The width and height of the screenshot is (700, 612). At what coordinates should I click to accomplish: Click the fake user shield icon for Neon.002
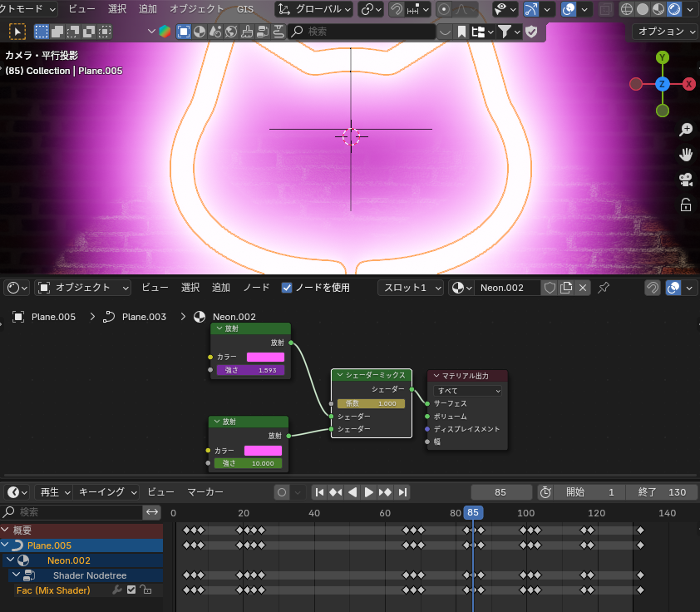pos(550,288)
